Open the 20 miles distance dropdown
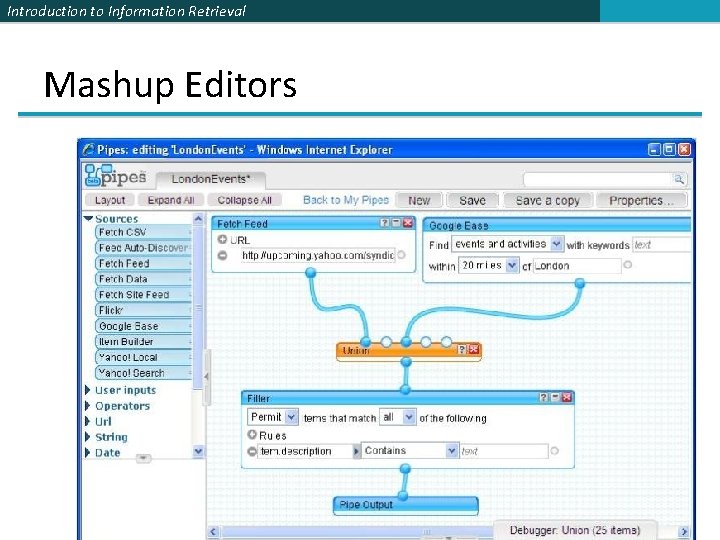Image resolution: width=720 pixels, height=540 pixels. [x=512, y=265]
